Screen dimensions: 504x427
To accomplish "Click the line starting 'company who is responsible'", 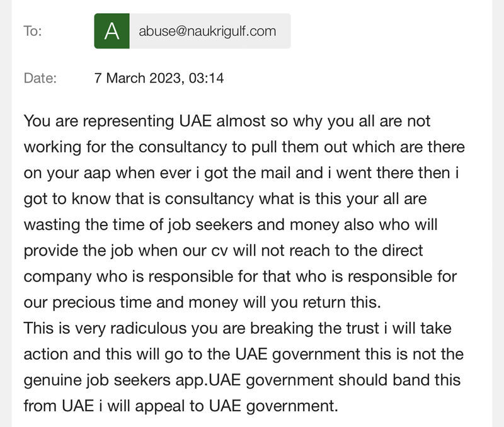I will [240, 277].
